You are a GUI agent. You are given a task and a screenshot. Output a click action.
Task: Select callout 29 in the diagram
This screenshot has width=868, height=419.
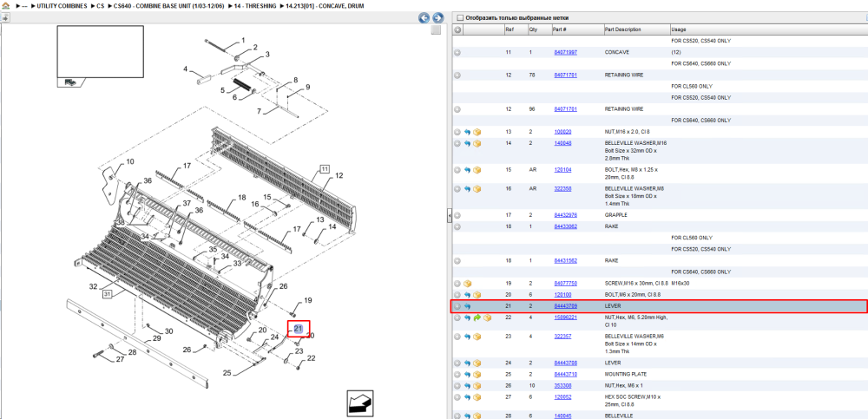click(156, 338)
